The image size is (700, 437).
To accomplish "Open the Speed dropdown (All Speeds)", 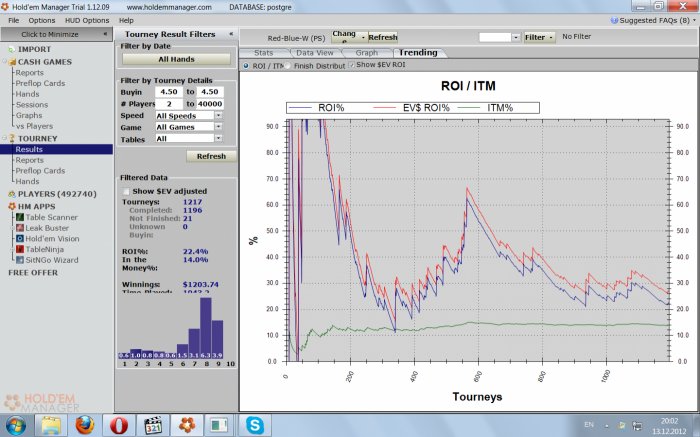I will pos(218,115).
